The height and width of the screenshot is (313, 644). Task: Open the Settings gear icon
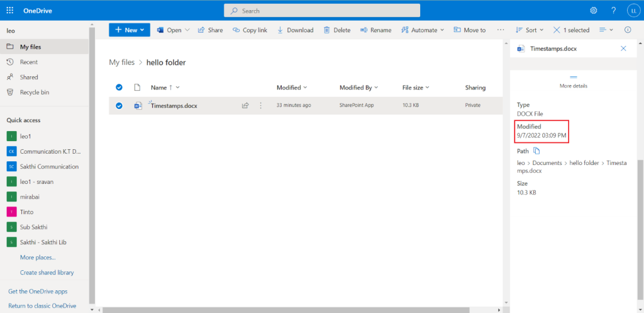(594, 10)
